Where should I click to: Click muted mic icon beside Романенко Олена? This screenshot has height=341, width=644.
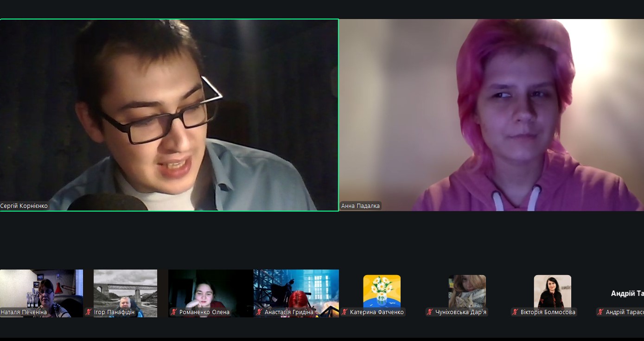click(174, 312)
